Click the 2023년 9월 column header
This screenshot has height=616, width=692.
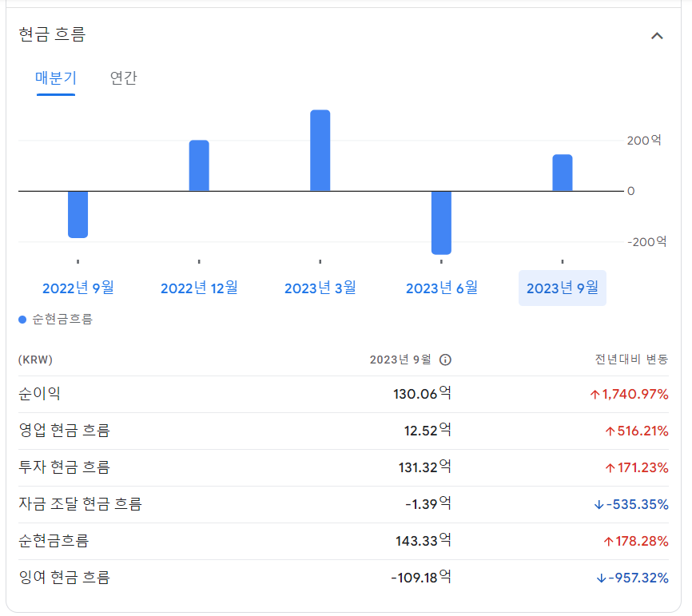pos(400,360)
